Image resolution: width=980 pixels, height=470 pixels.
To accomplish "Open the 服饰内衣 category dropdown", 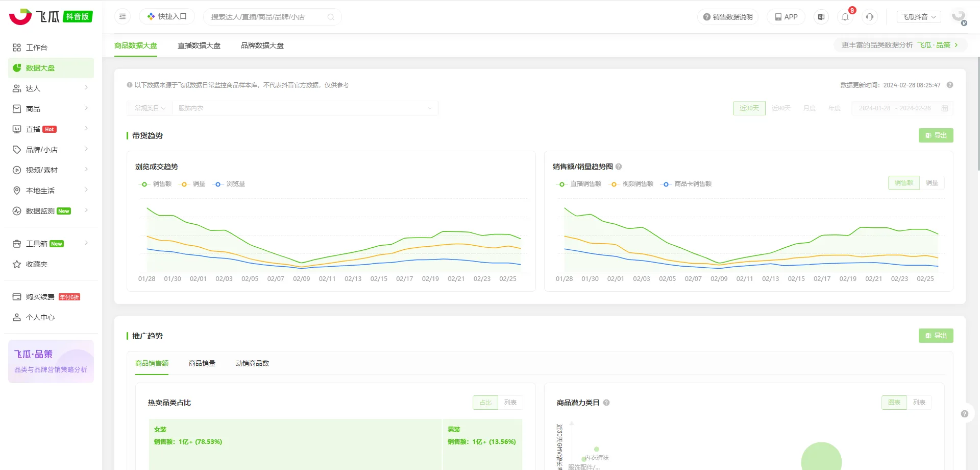I will tap(305, 108).
